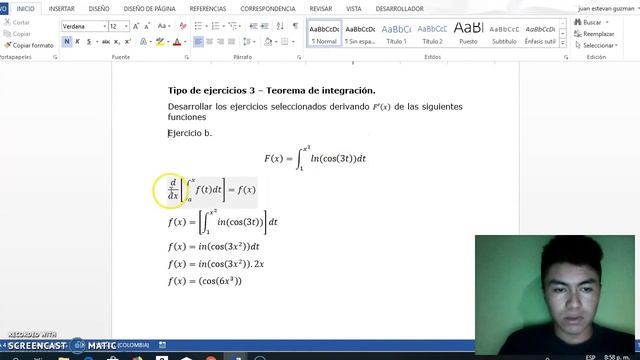Justify the paragraph text

click(231, 42)
